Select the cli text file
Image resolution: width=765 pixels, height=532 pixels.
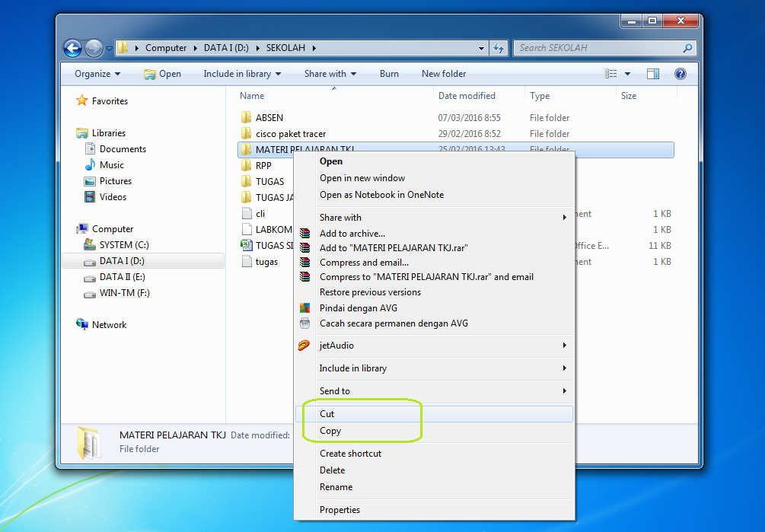click(x=253, y=214)
